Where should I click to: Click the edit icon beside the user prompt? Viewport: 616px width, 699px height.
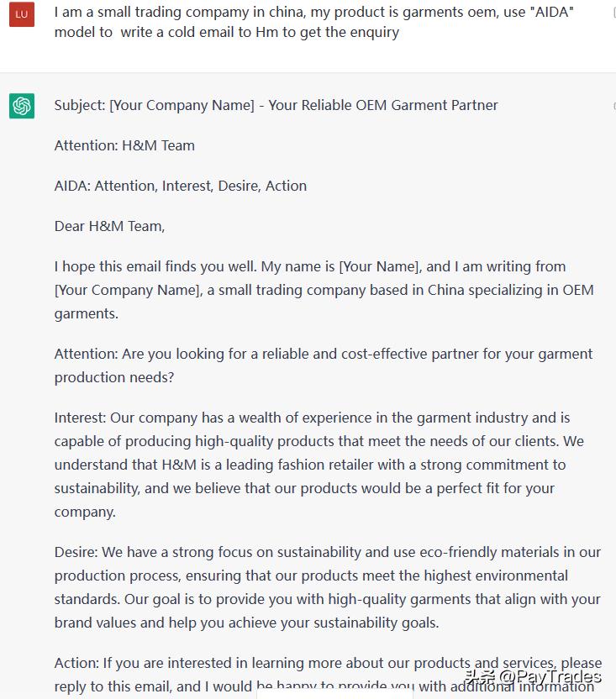[613, 14]
